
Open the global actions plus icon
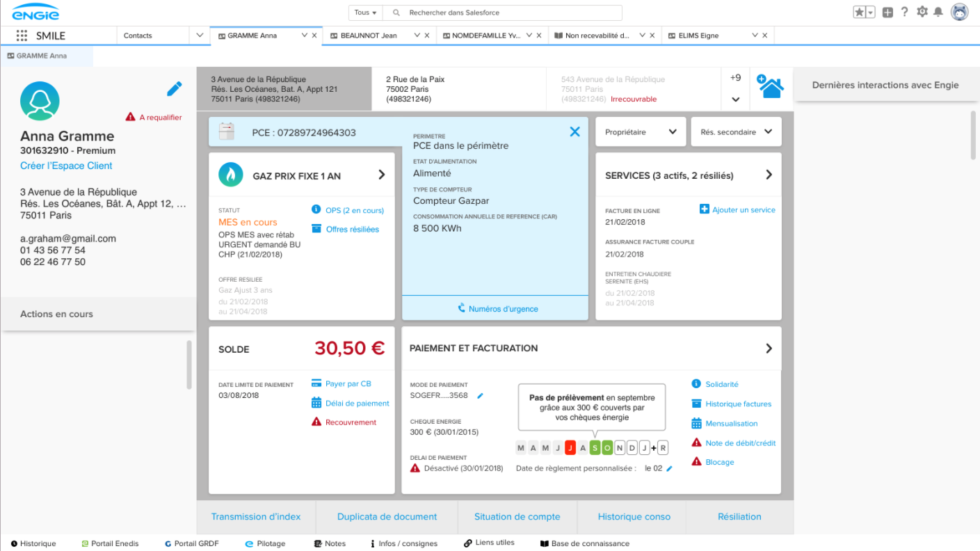[887, 12]
